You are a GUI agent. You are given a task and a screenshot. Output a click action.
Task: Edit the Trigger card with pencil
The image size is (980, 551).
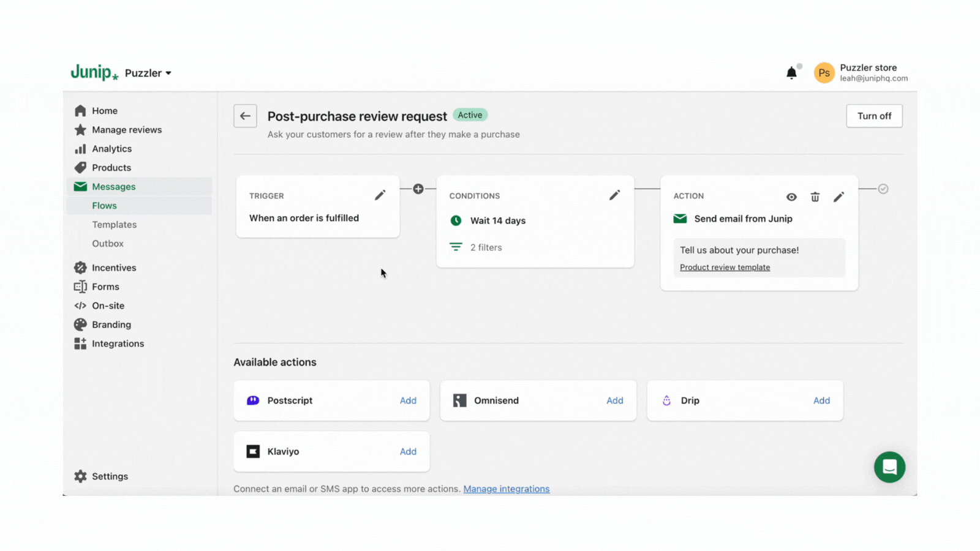pyautogui.click(x=380, y=195)
